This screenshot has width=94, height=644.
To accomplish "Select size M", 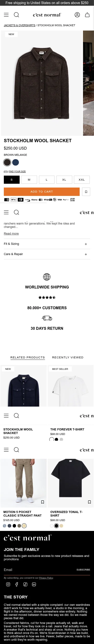I will [x=29, y=179].
